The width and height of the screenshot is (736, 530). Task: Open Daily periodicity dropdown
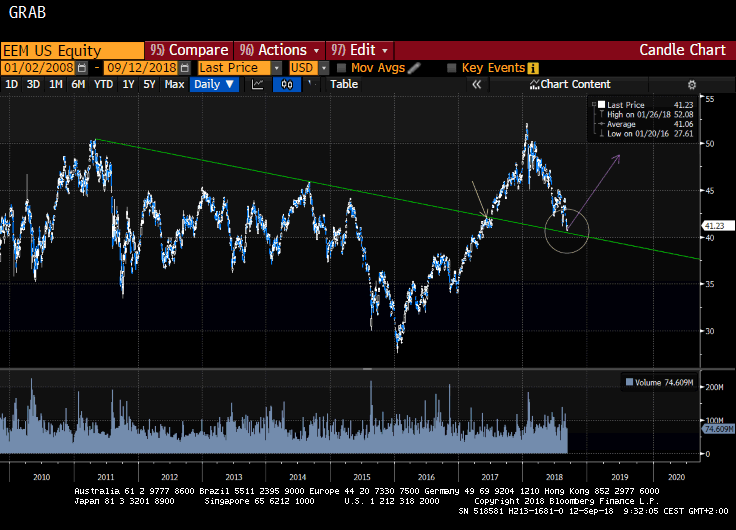click(214, 84)
